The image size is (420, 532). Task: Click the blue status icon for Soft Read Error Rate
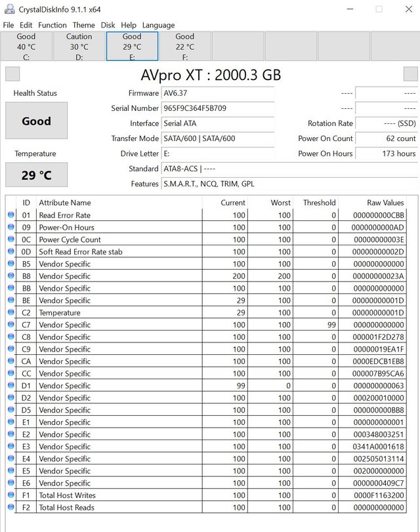pos(11,251)
